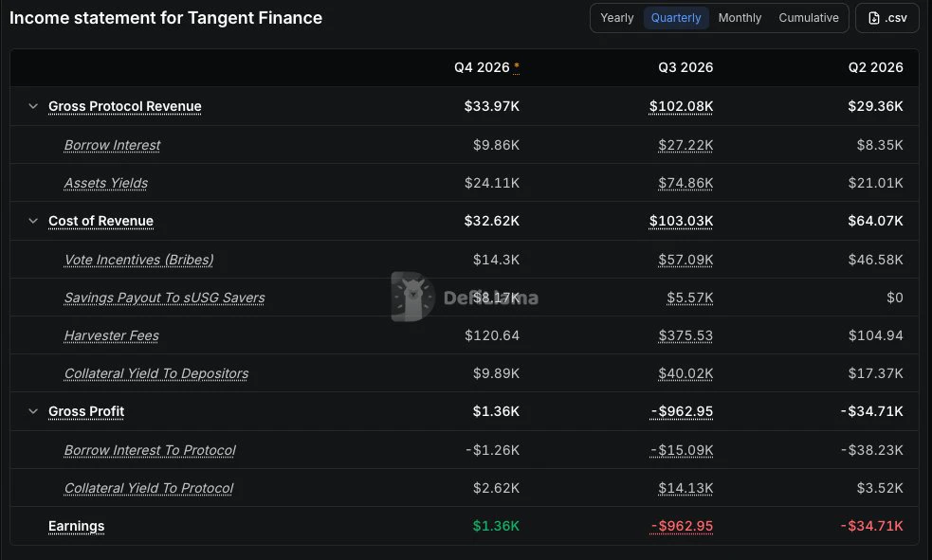Click Collateral Yield To Protocol label
This screenshot has width=932, height=560.
click(149, 488)
